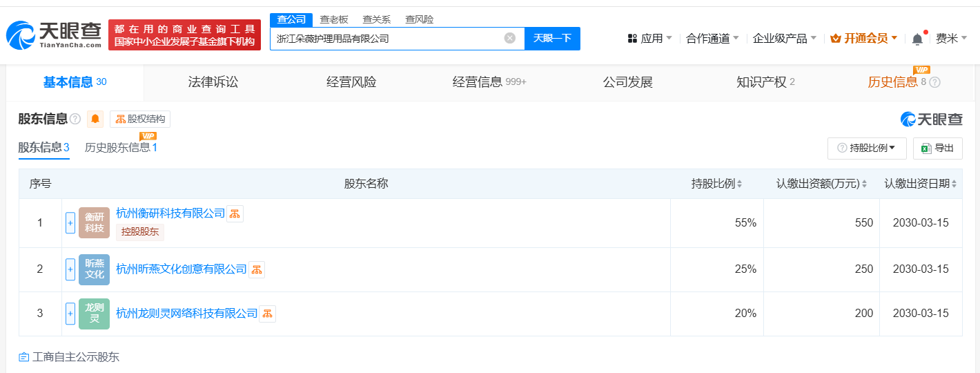Viewport: 980px width, 373px height.
Task: Click the 550 capital contribution cell
Action: (x=821, y=222)
